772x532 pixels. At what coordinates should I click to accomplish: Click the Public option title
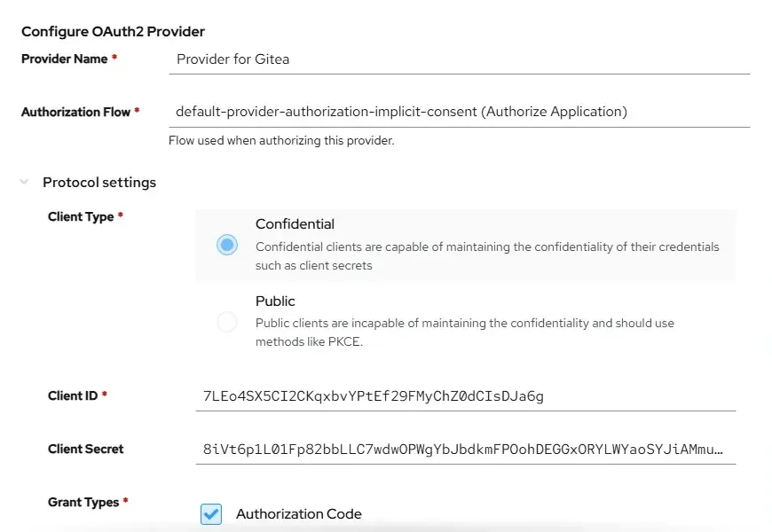coord(275,301)
